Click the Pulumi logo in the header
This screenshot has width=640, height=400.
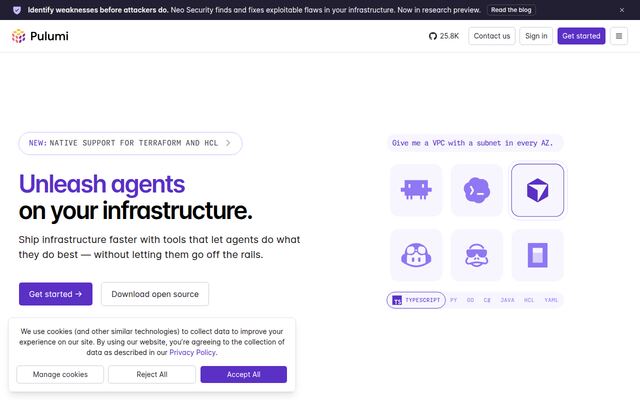click(x=40, y=36)
